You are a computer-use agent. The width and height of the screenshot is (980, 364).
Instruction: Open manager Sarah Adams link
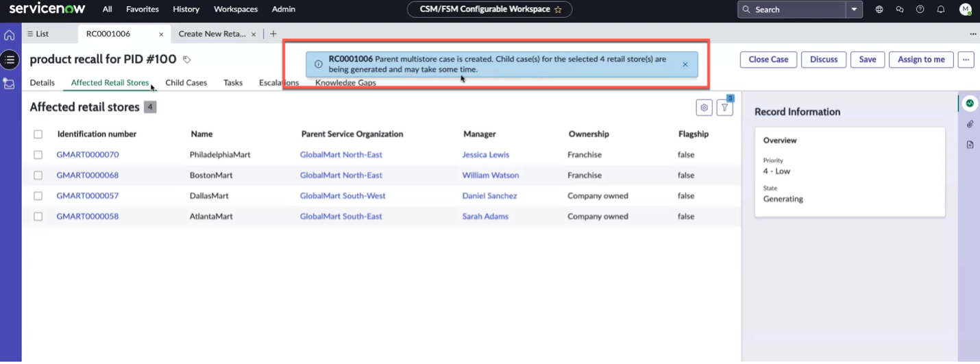pyautogui.click(x=485, y=217)
